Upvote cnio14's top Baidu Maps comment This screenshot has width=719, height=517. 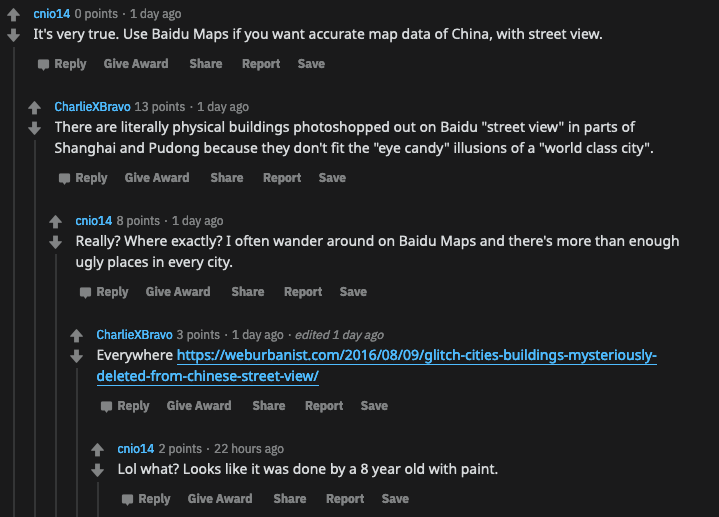(14, 15)
